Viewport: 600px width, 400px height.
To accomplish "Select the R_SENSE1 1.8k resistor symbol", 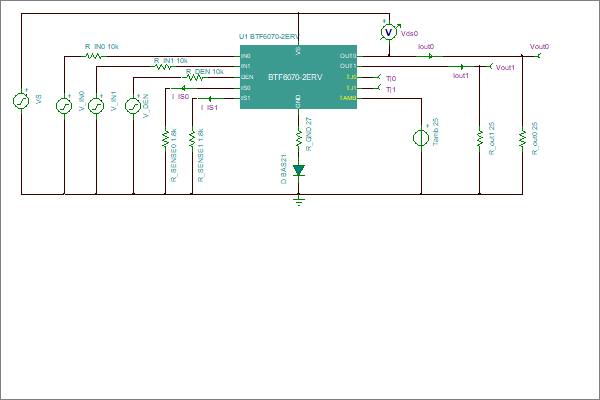I will pyautogui.click(x=192, y=138).
